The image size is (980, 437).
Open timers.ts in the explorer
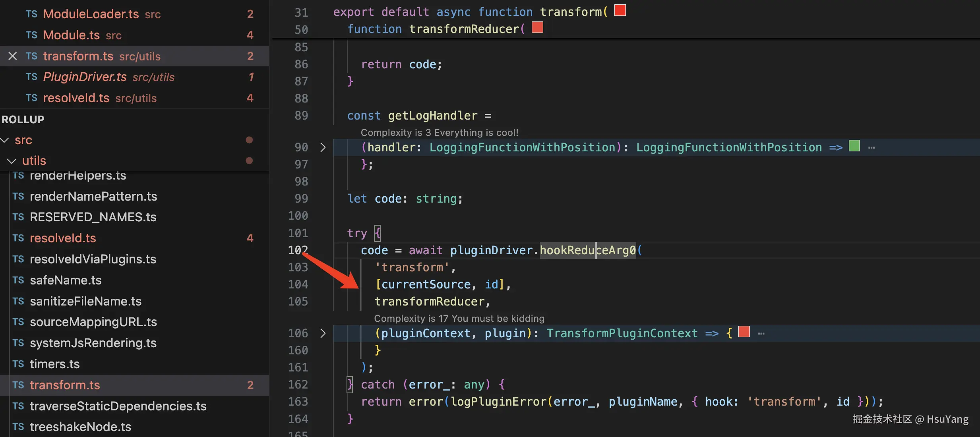(x=54, y=364)
